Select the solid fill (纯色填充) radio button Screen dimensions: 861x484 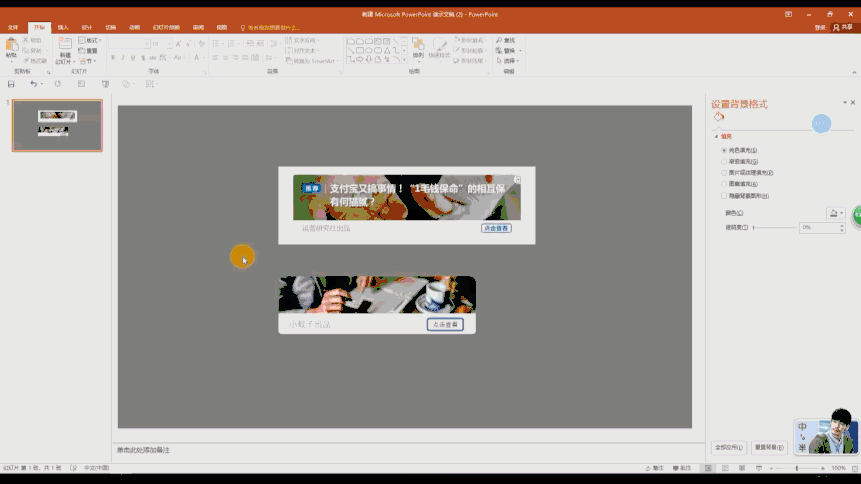click(x=724, y=150)
